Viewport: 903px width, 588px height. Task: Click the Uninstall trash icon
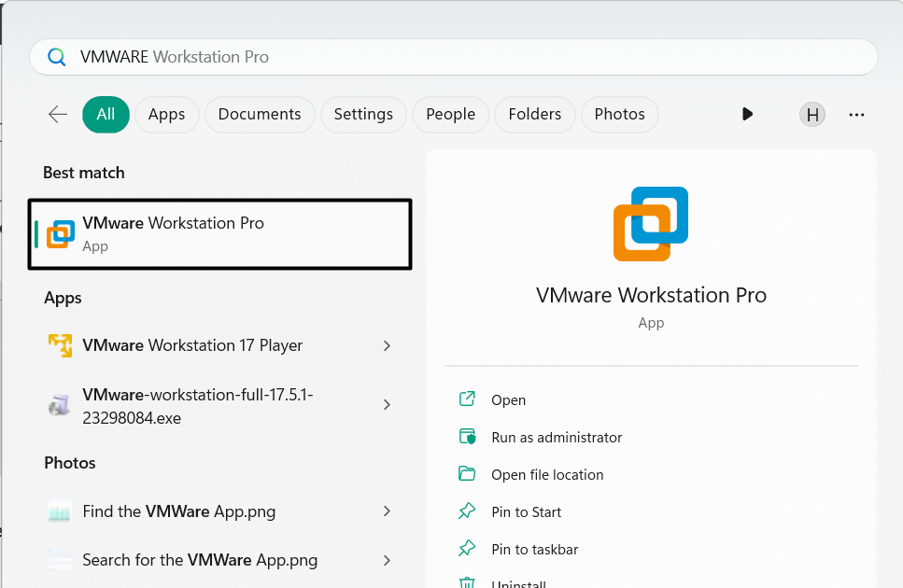467,582
